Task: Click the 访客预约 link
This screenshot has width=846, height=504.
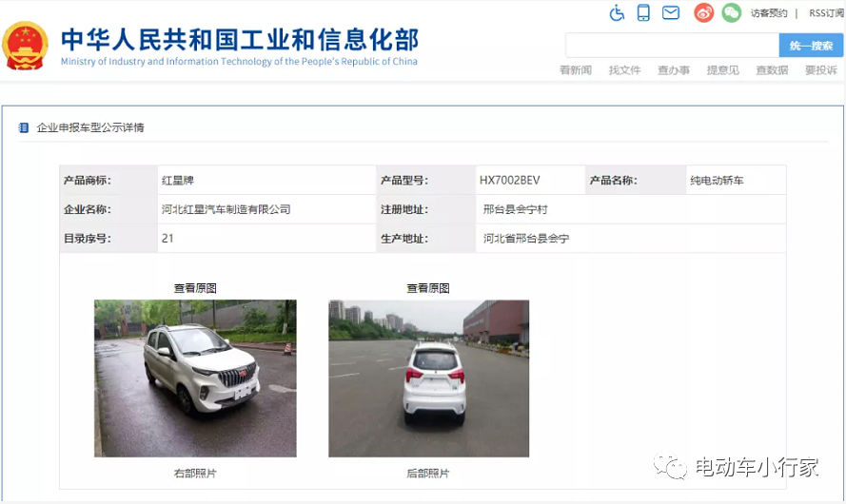Action: pos(769,13)
